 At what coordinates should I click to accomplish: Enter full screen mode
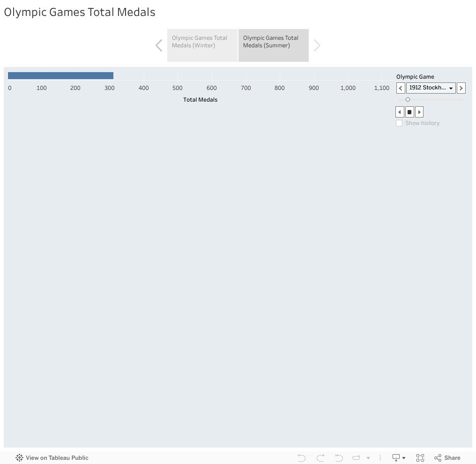click(420, 458)
